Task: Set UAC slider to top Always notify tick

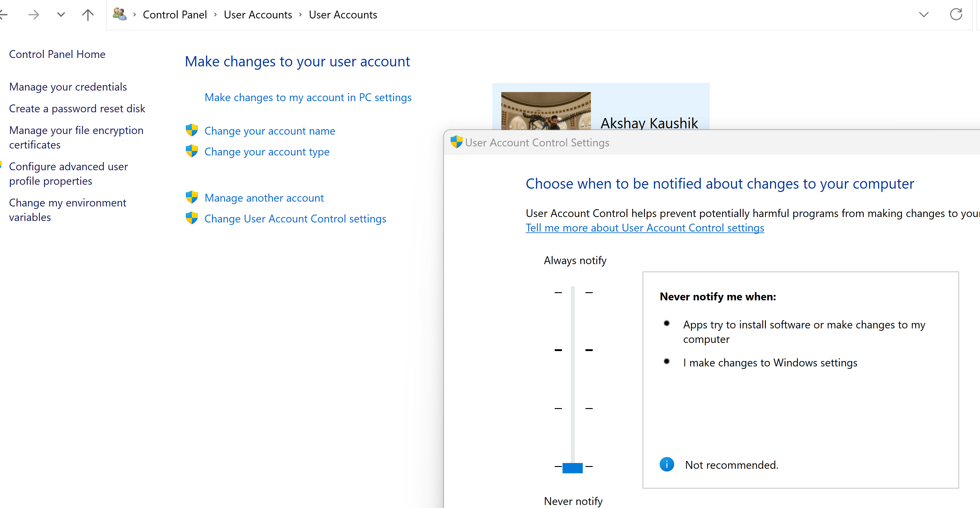Action: coord(572,292)
